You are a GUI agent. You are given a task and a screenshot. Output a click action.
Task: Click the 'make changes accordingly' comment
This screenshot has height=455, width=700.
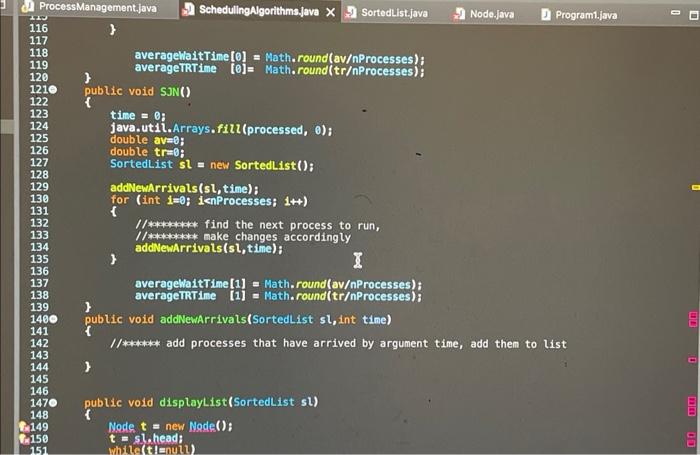click(x=243, y=237)
